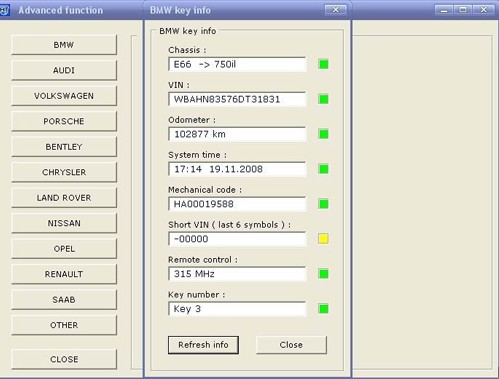Click the green Odometer status indicator
The width and height of the screenshot is (499, 379).
(323, 134)
